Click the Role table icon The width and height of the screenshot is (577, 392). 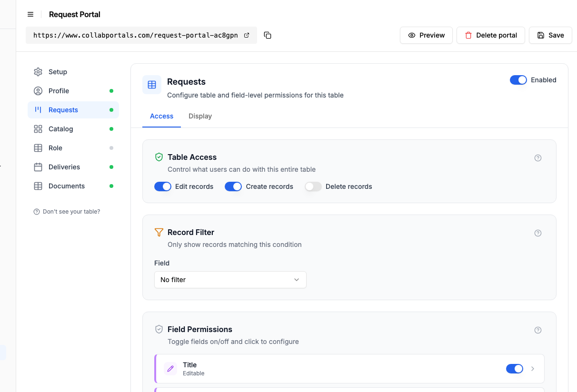[x=38, y=148]
